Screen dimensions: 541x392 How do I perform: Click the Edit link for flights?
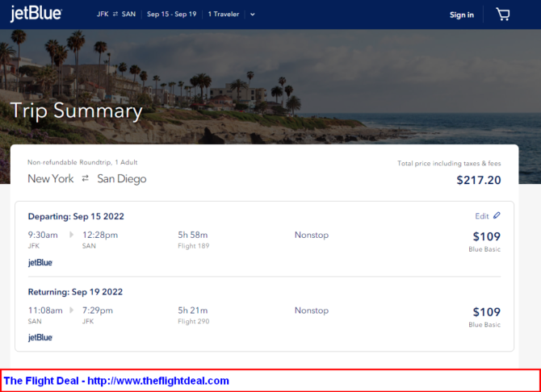coord(482,216)
